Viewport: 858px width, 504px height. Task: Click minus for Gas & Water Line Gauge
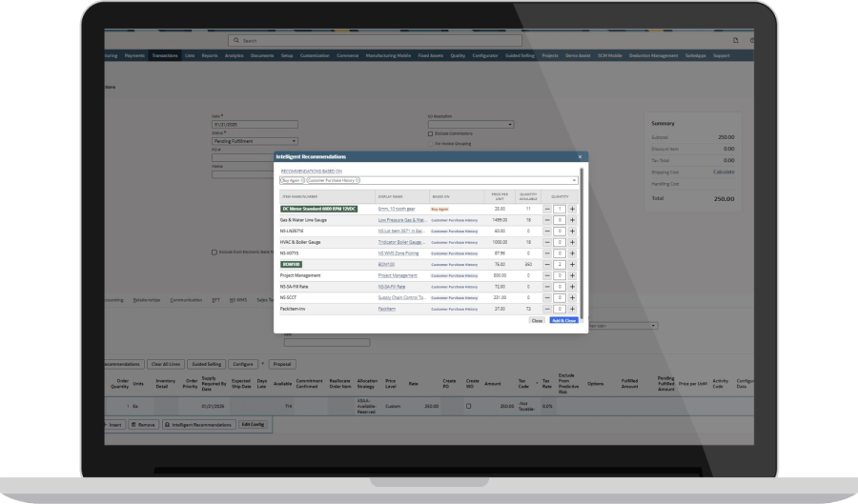546,220
